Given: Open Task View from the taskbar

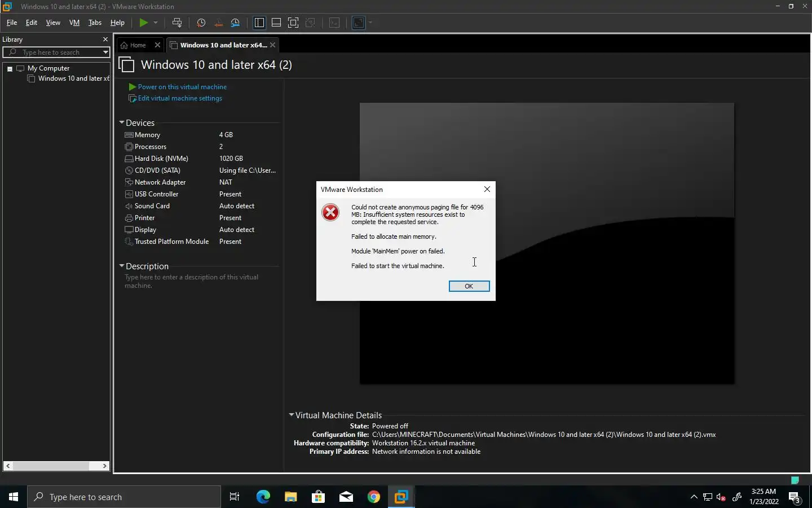Looking at the screenshot, I should [235, 497].
